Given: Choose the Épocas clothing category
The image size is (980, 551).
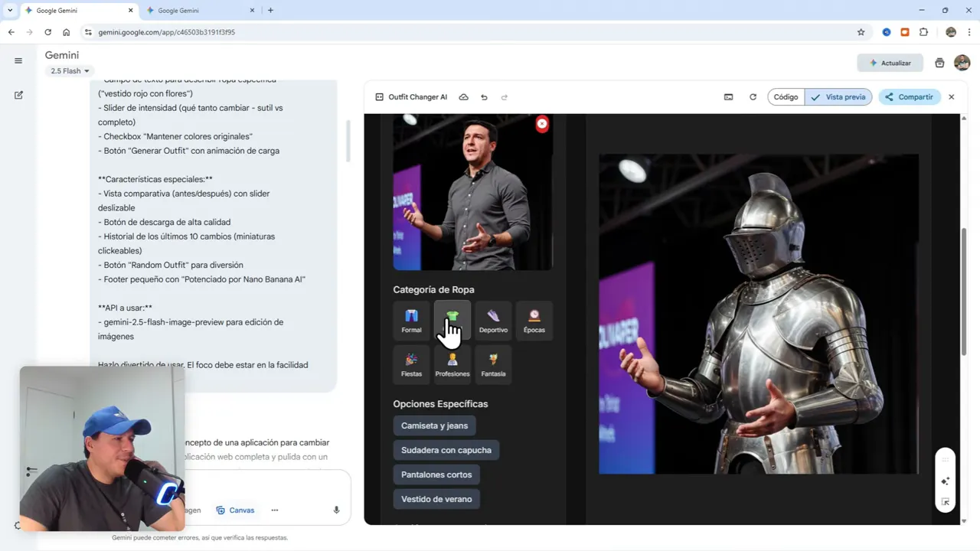Looking at the screenshot, I should coord(534,321).
